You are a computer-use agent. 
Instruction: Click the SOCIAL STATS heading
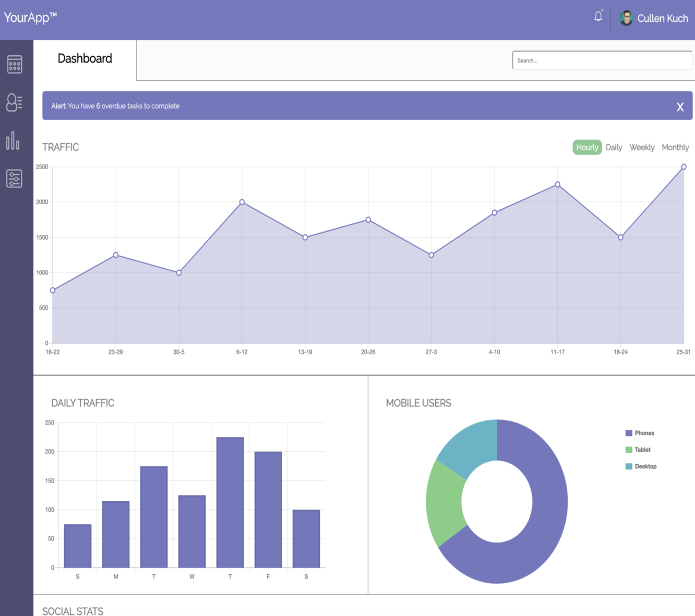(x=73, y=611)
